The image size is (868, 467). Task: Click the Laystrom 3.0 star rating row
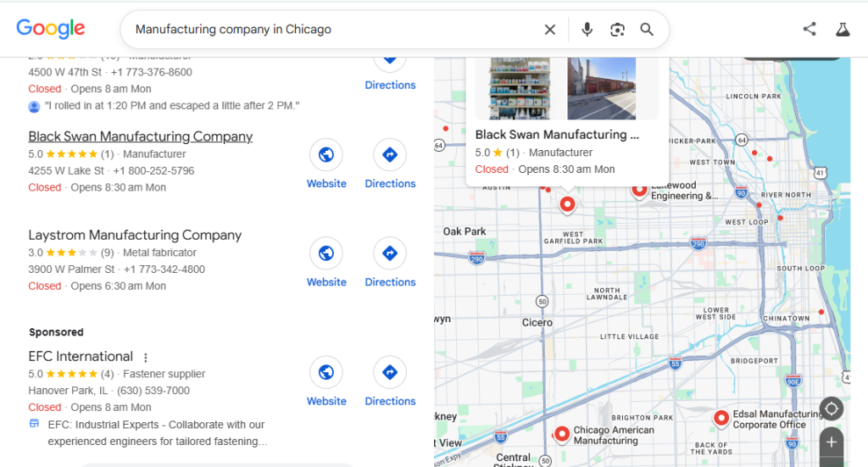tap(113, 253)
